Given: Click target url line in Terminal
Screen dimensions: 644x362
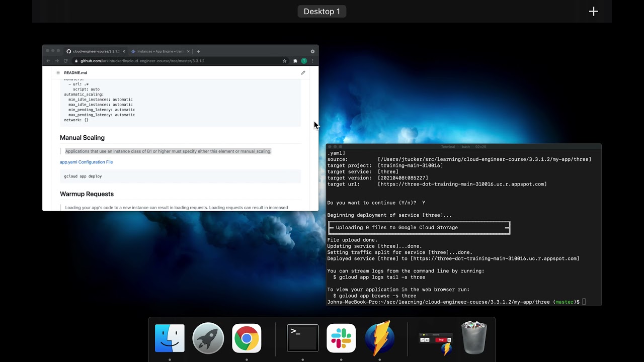Looking at the screenshot, I should tap(437, 184).
